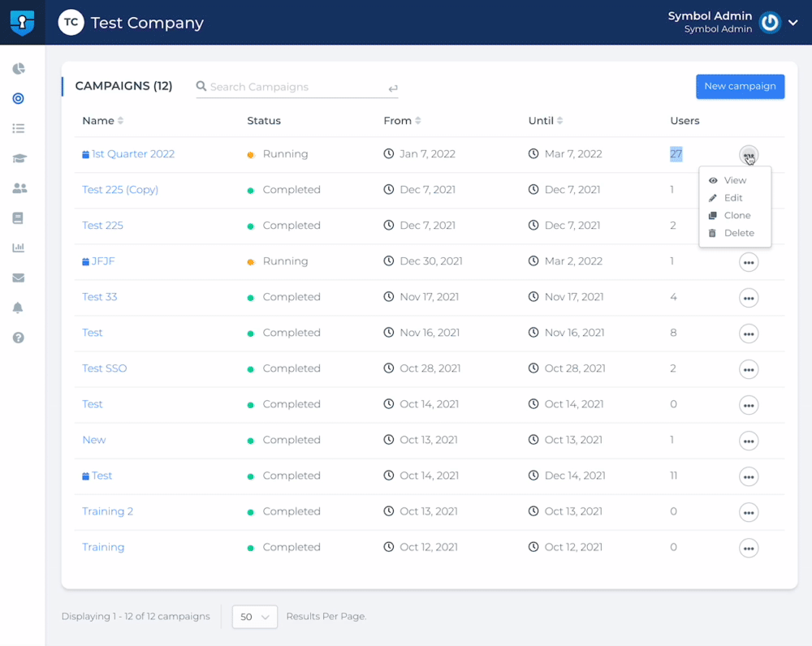Open the three-dot menu for JFJF campaign
Viewport: 812px width, 646px height.
pos(749,262)
